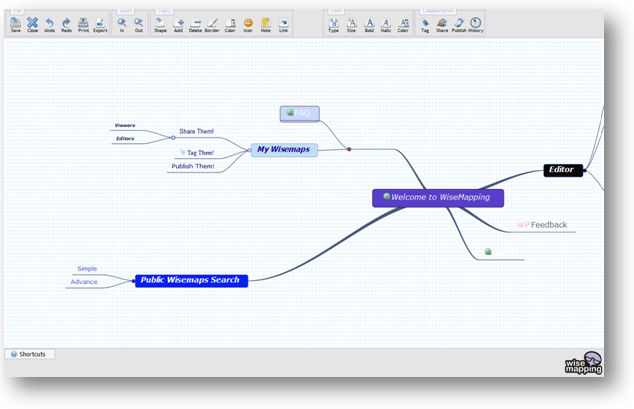
Task: Open the smiley Icon picker
Action: tap(248, 25)
